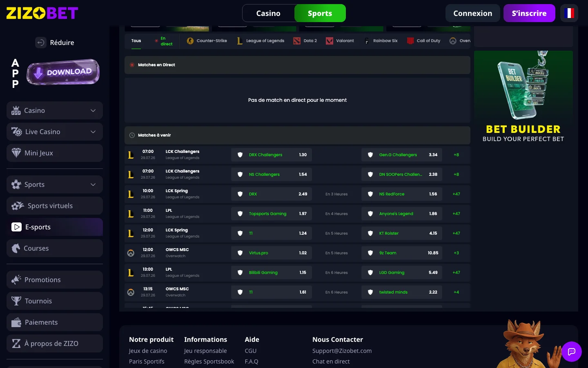Open the Jeu responsable footer link
The height and width of the screenshot is (368, 588).
click(205, 351)
